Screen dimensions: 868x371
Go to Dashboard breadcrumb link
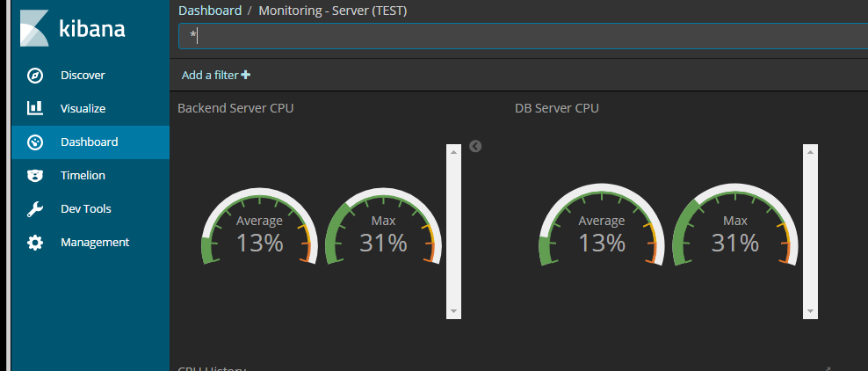[210, 11]
